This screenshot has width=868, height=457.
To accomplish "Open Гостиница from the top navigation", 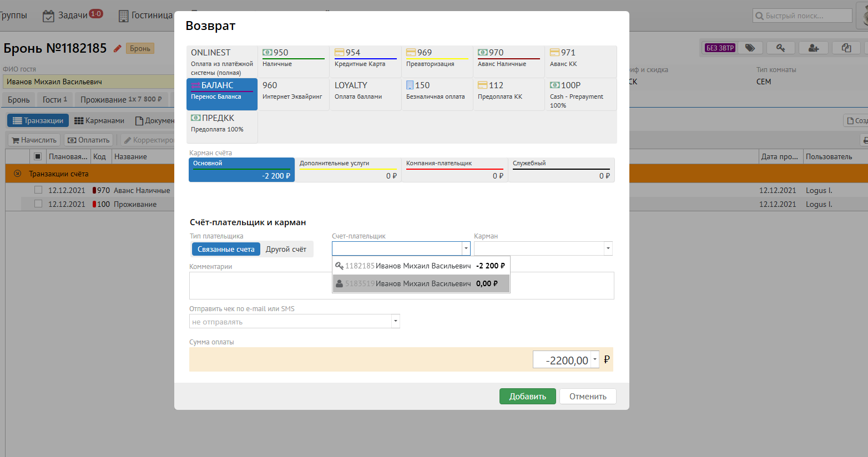I will 146,16.
